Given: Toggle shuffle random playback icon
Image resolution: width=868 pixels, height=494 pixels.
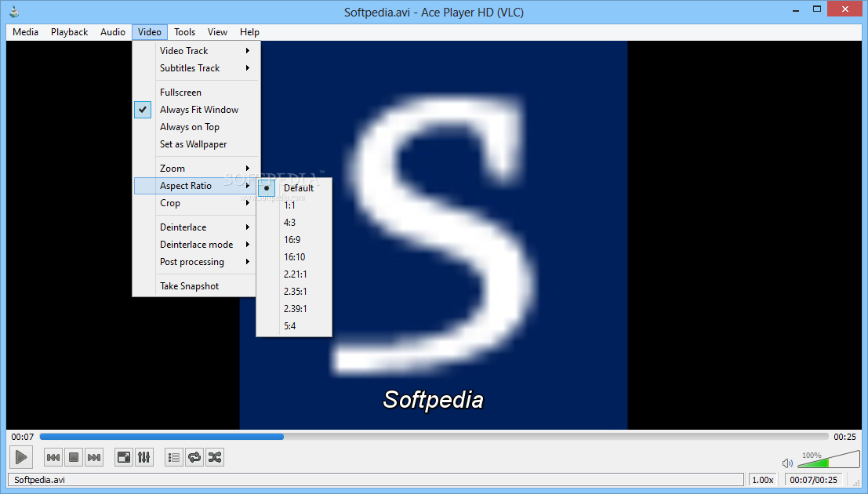Looking at the screenshot, I should (x=215, y=457).
